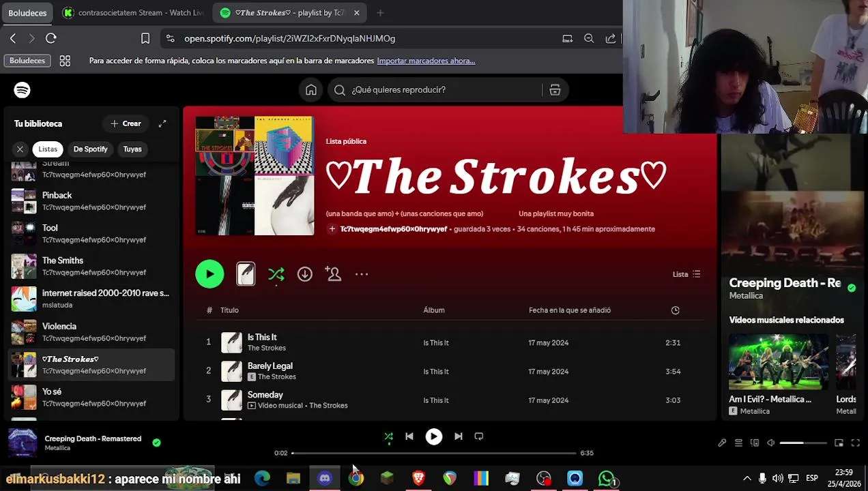Open Metallica artist in now-playing panel
This screenshot has height=491, width=868.
tap(746, 296)
